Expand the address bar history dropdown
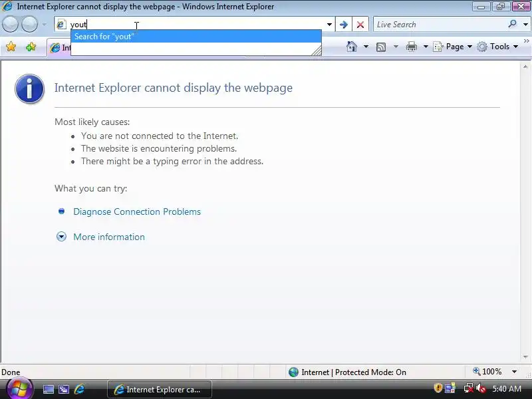This screenshot has height=399, width=532. tap(329, 25)
